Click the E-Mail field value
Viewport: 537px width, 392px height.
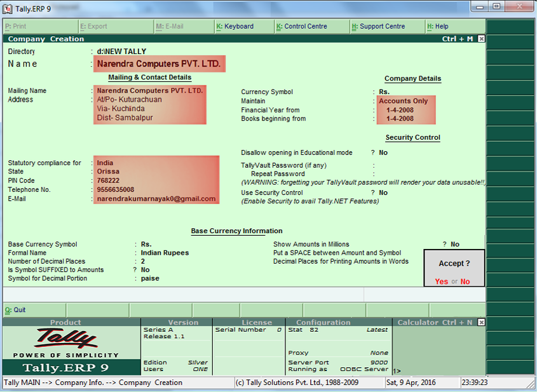[x=156, y=199]
